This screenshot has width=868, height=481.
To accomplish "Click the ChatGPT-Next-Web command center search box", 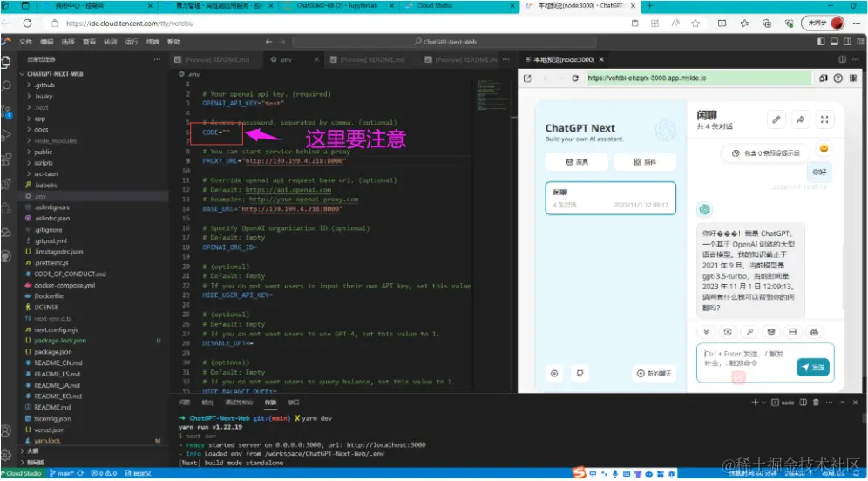I will pyautogui.click(x=444, y=42).
